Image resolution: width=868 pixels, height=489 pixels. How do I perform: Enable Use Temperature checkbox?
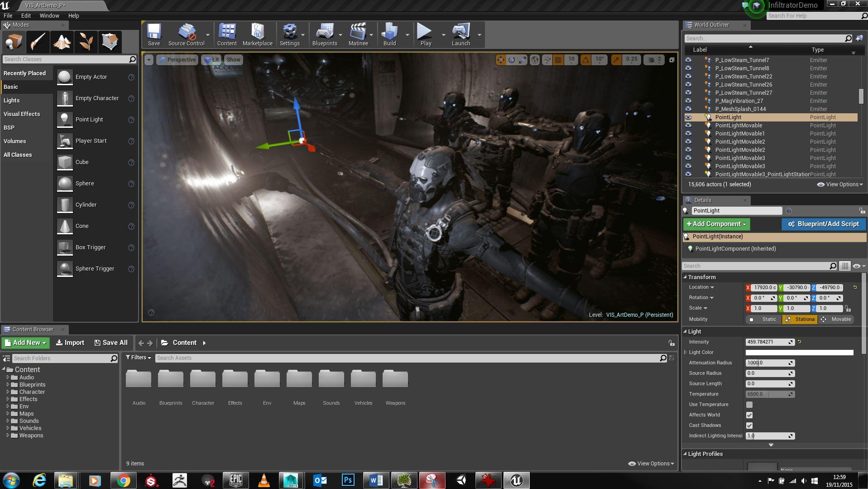click(x=749, y=405)
